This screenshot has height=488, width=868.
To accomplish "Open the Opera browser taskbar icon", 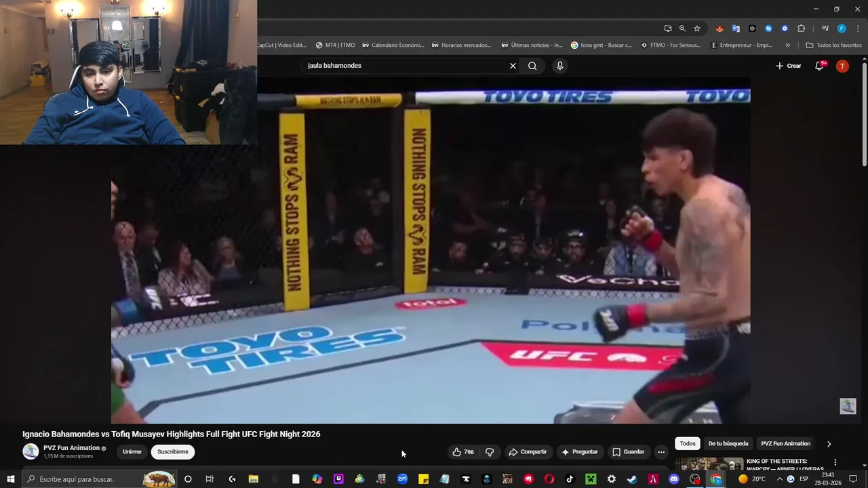I will pyautogui.click(x=549, y=479).
